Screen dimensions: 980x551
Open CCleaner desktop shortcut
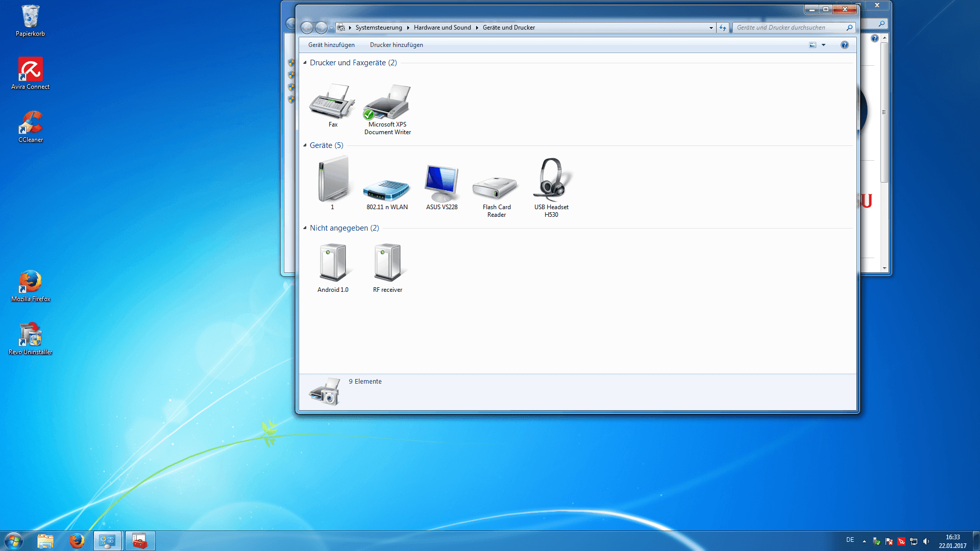click(30, 127)
